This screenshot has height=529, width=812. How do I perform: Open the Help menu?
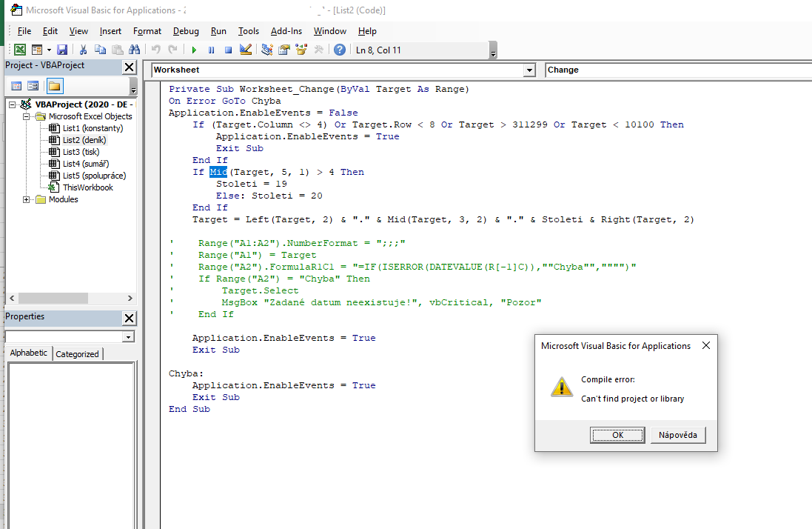coord(367,31)
